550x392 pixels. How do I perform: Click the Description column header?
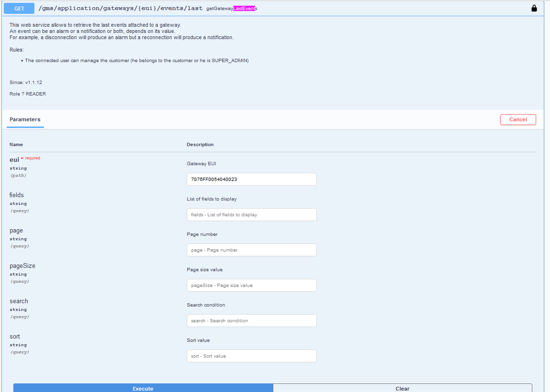tap(200, 145)
